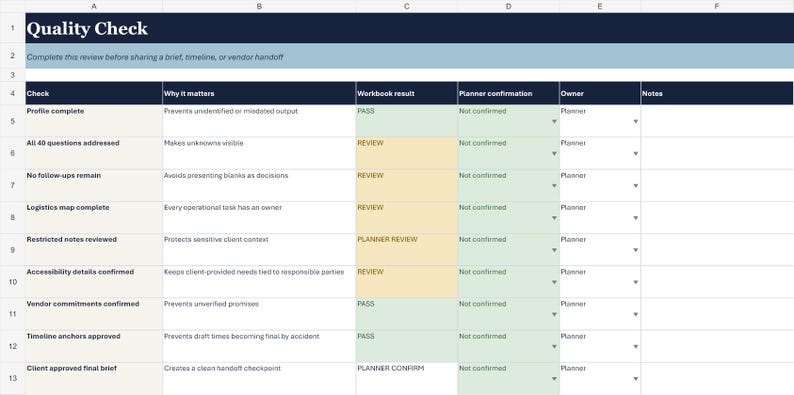Open Planner confirmation dropdown for Profile complete

point(554,122)
